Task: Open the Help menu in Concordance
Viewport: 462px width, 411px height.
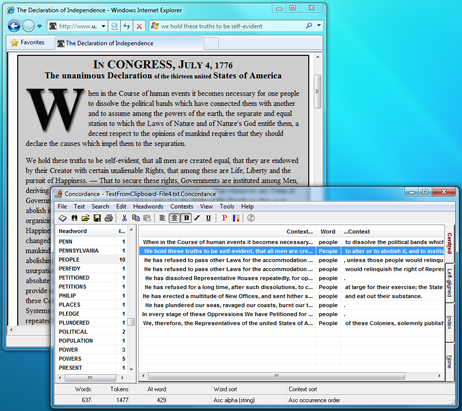Action: pos(247,206)
